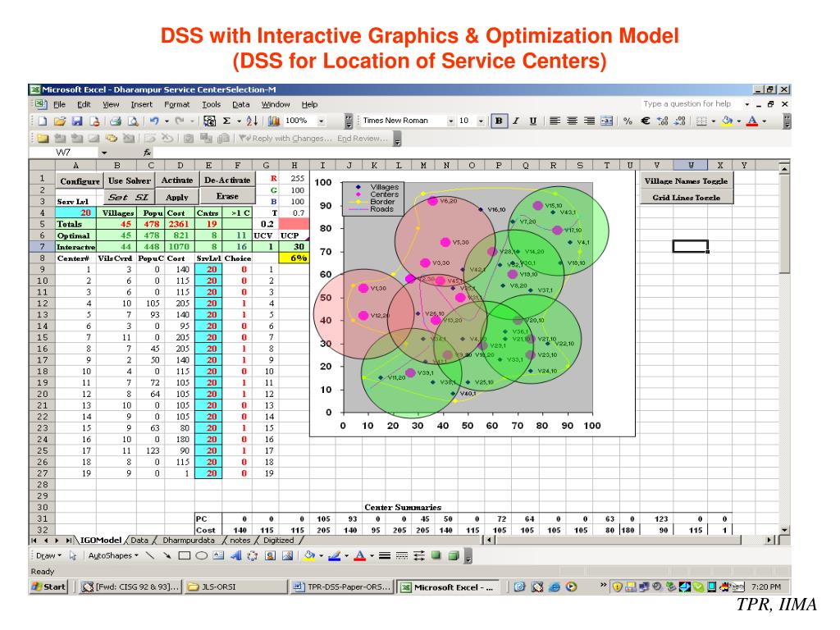Open the Format menu

(177, 104)
